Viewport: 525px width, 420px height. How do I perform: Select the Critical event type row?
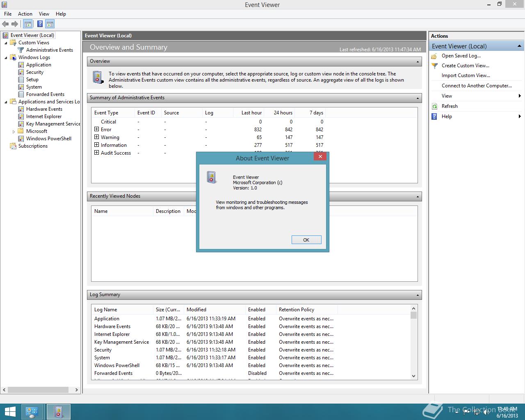(x=254, y=122)
